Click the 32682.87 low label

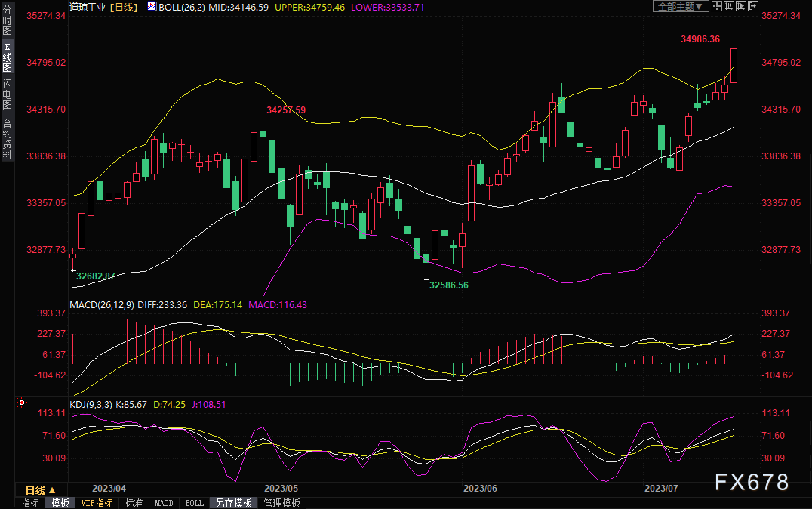click(x=95, y=276)
